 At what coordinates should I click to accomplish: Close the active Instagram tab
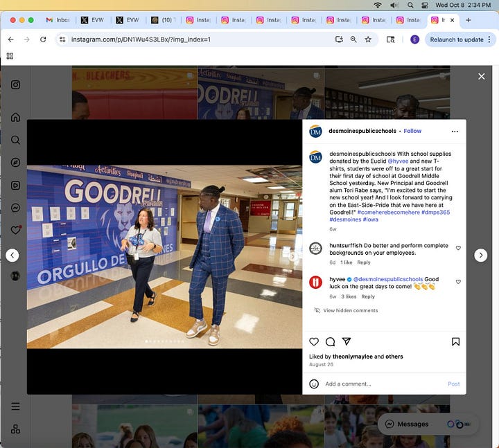point(452,20)
